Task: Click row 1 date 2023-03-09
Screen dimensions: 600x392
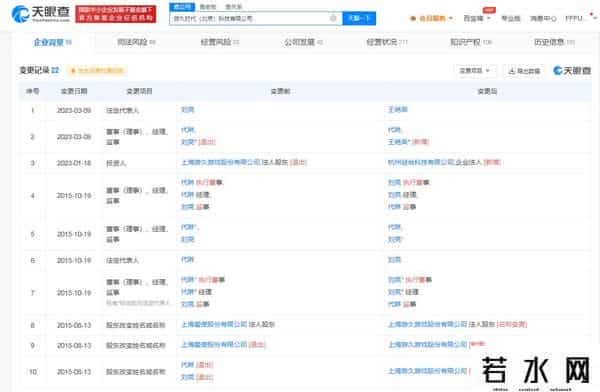Action: 74,111
